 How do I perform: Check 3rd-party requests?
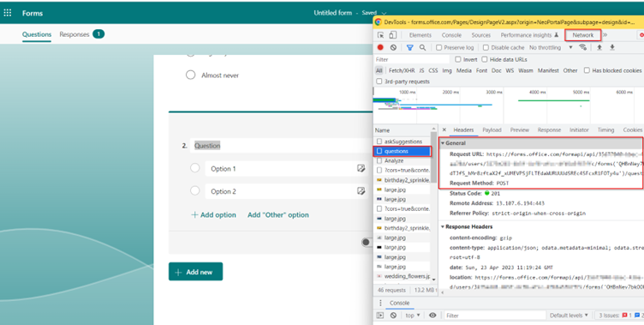pyautogui.click(x=379, y=81)
